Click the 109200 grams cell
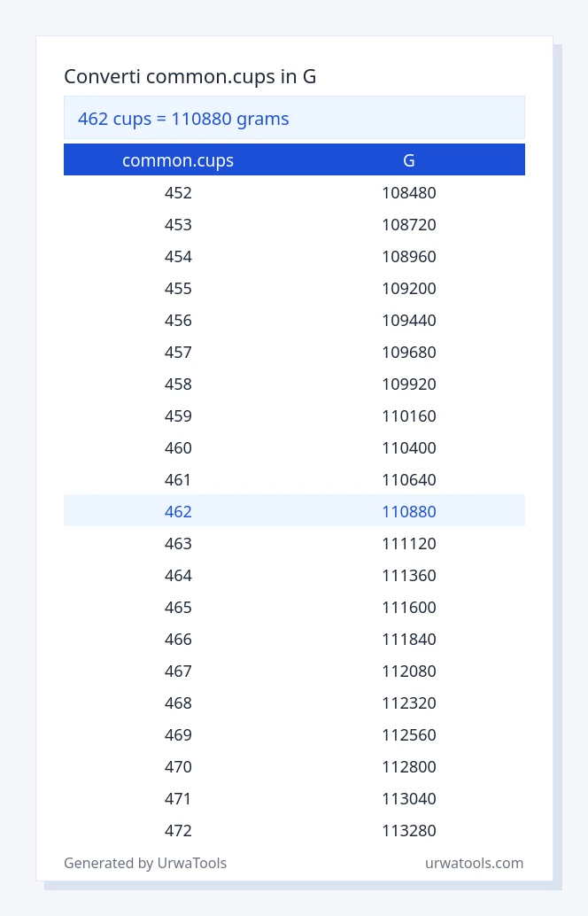This screenshot has width=588, height=916. (x=409, y=288)
